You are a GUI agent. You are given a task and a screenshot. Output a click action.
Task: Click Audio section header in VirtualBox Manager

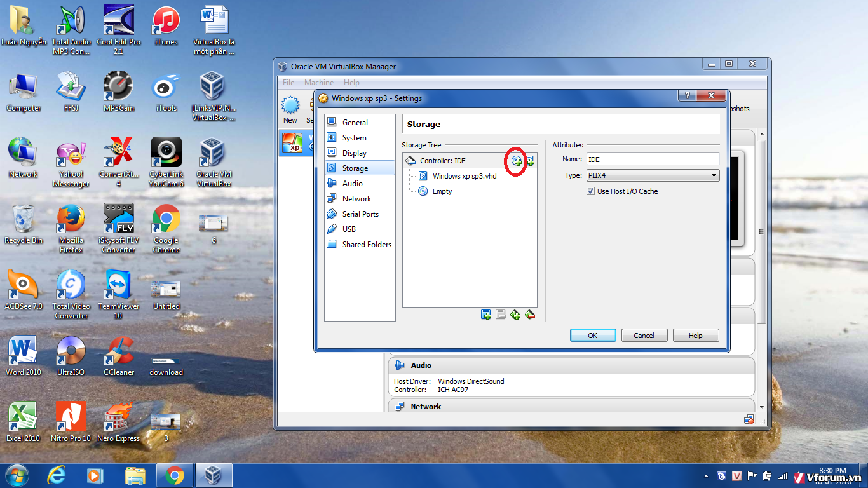pos(571,365)
